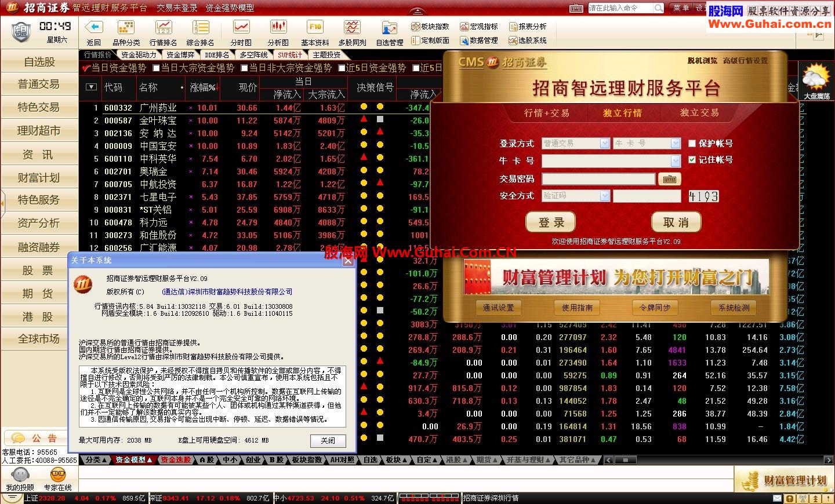Uncheck the 记住帐号 checkbox

coord(692,159)
